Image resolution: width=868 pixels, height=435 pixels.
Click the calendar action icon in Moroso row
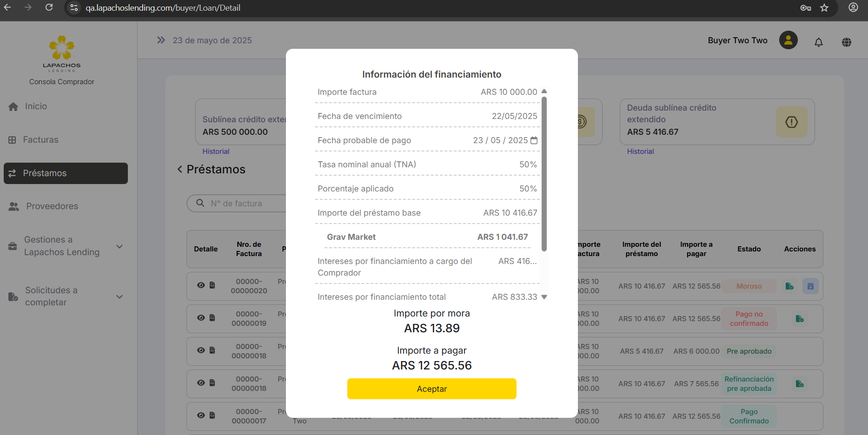pos(810,286)
